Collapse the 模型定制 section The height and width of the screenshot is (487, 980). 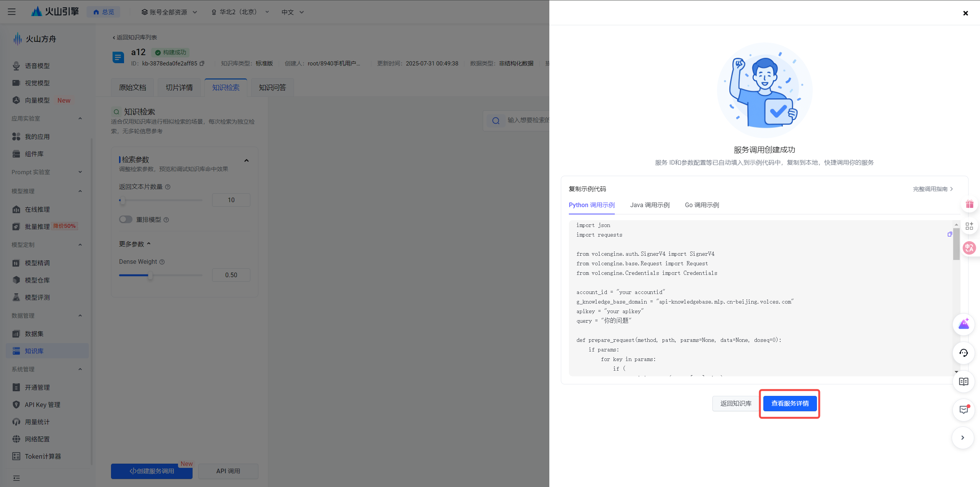click(x=80, y=245)
